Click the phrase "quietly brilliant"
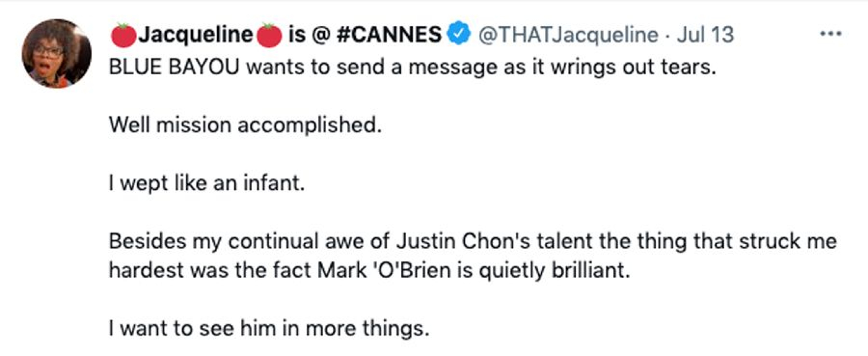Viewport: 868px width, 356px height. [554, 270]
